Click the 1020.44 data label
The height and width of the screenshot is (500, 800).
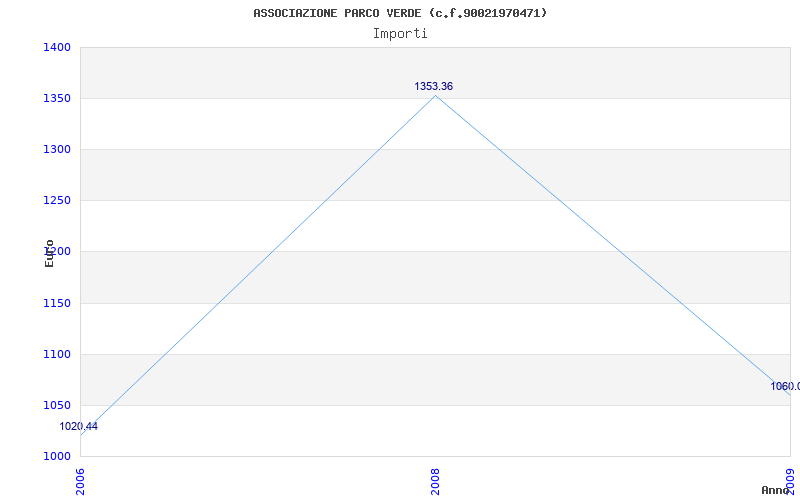[79, 427]
